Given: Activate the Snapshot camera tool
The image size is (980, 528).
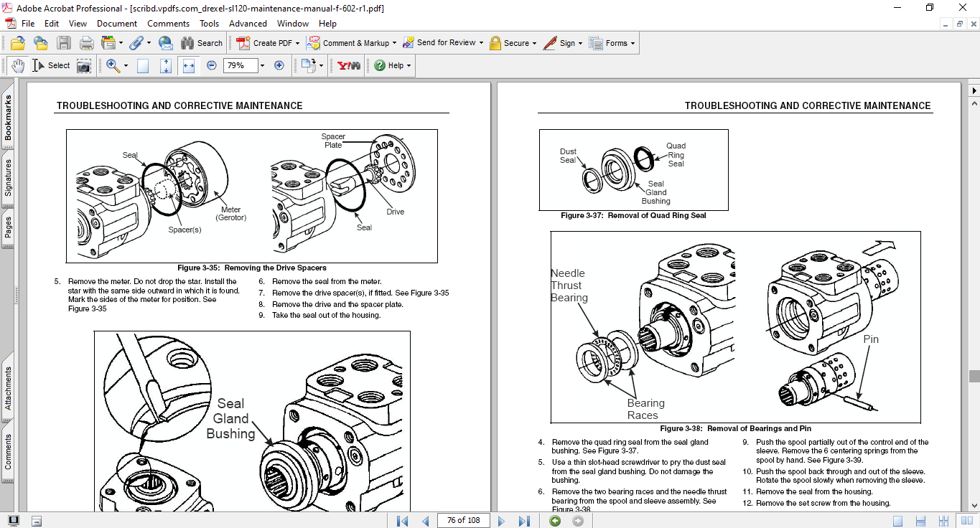Looking at the screenshot, I should click(x=84, y=65).
